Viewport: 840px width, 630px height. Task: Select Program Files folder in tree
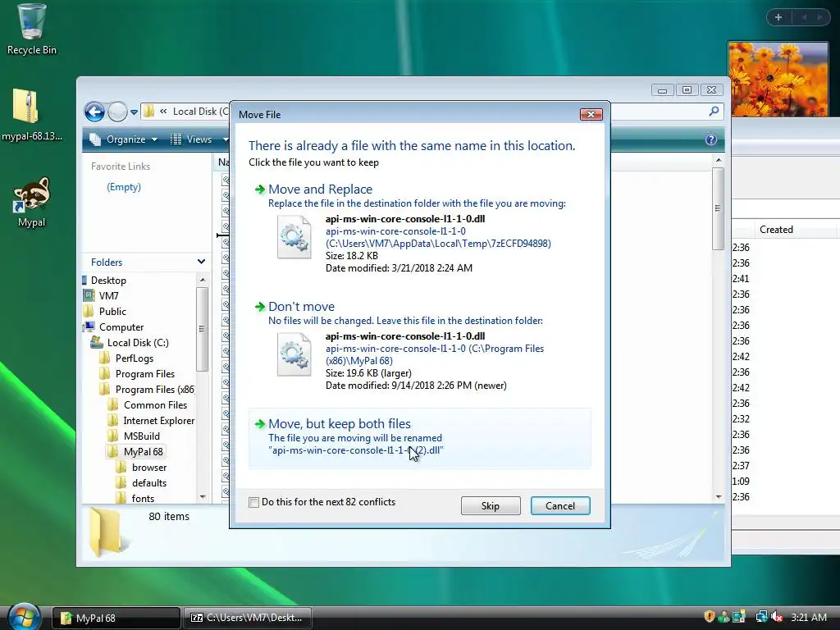coord(145,373)
